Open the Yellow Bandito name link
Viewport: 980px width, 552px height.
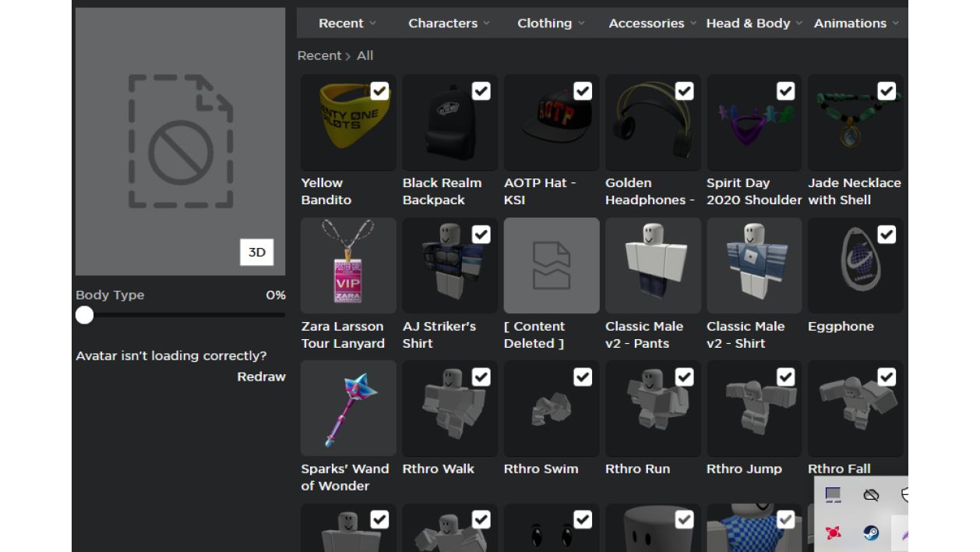click(x=326, y=191)
